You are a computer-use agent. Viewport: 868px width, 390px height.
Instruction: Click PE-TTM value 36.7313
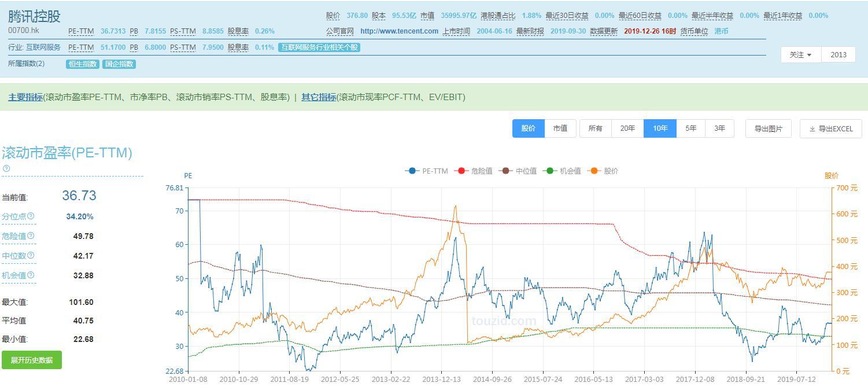pos(113,31)
